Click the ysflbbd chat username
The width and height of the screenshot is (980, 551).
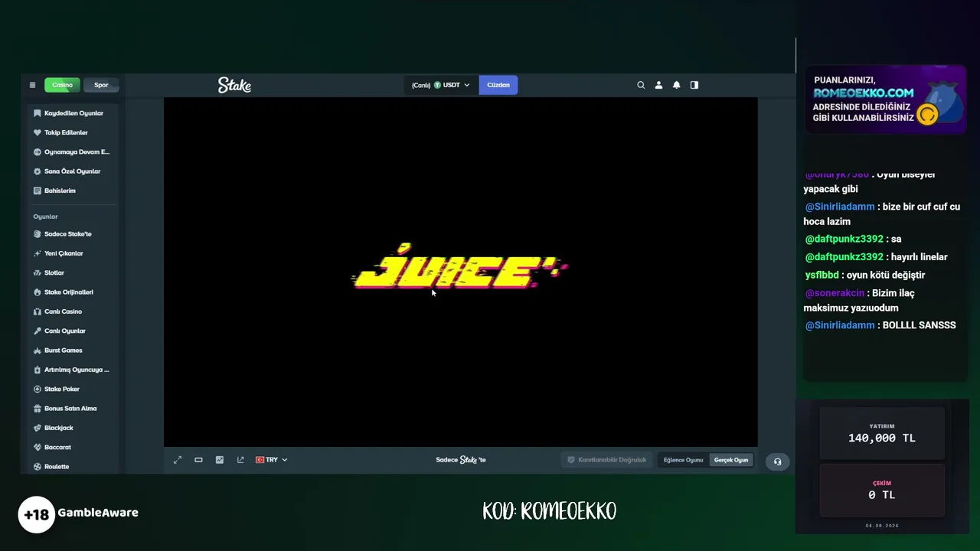point(822,275)
